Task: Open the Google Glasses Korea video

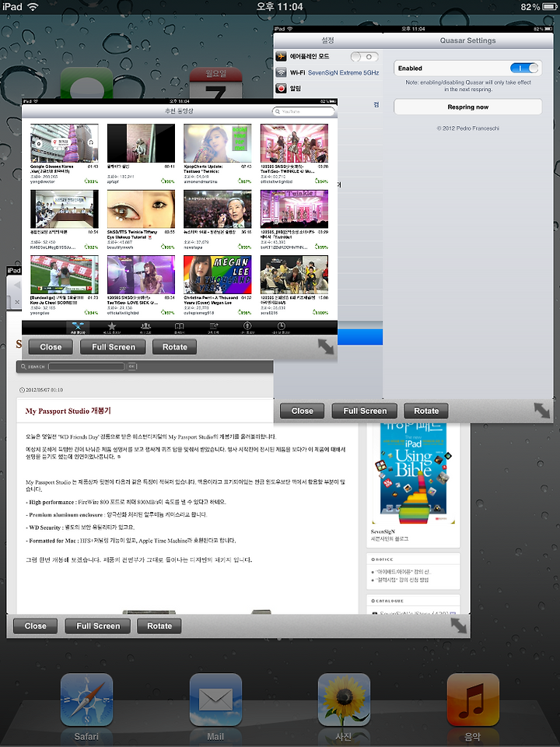Action: click(x=65, y=143)
